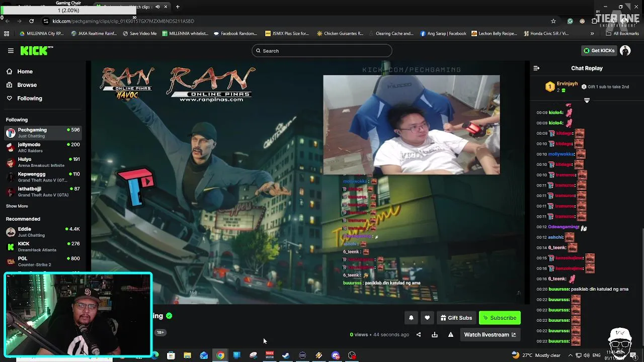Open Facebook Random bookmark

235,34
